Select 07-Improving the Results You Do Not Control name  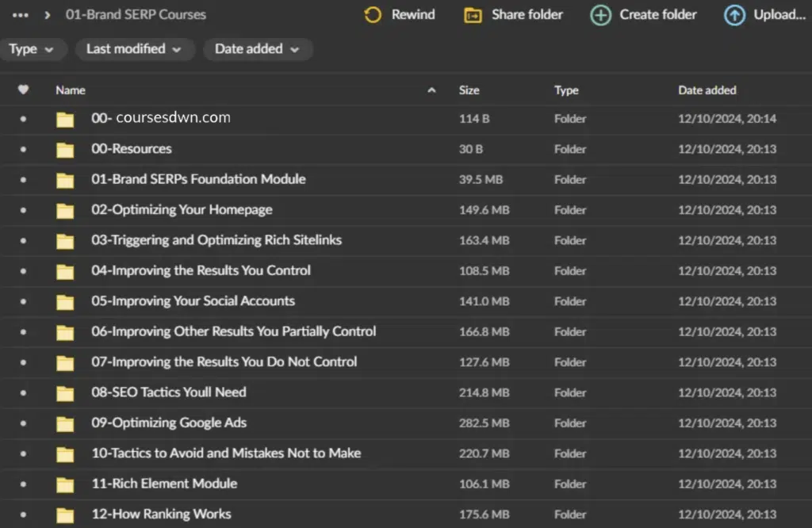224,362
